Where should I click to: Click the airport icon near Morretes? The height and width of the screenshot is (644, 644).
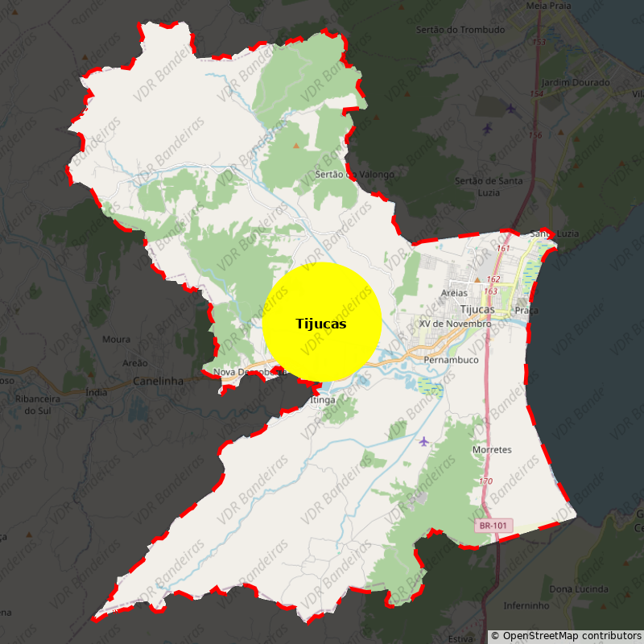(423, 441)
